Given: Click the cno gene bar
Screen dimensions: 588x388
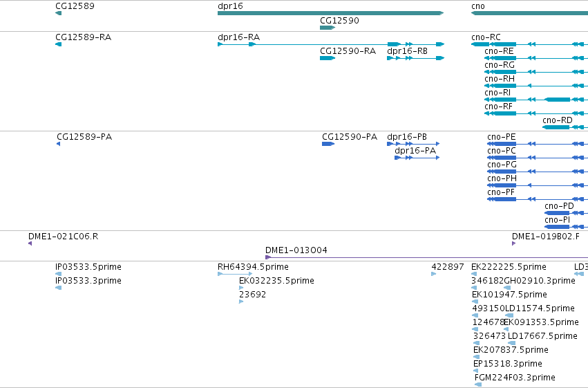Looking at the screenshot, I should tap(529, 13).
